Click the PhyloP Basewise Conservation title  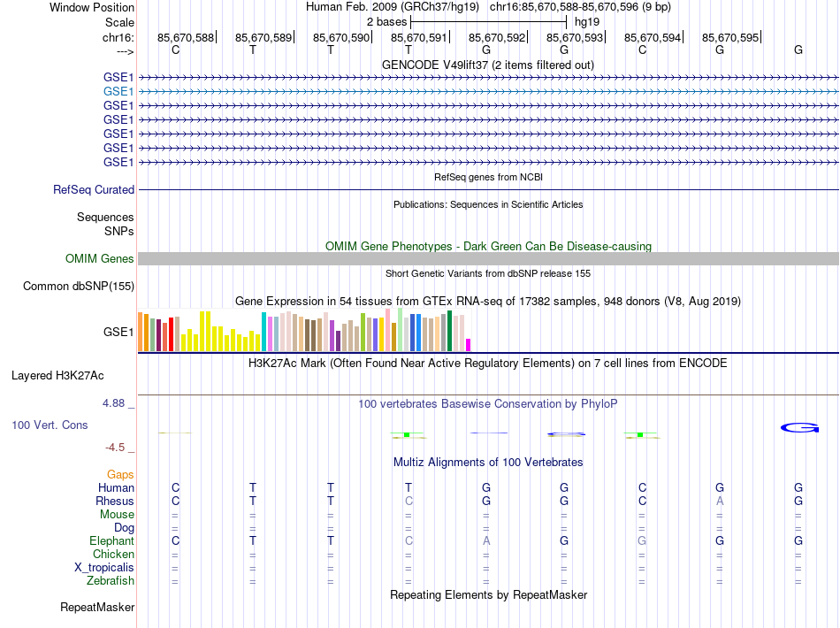487,403
